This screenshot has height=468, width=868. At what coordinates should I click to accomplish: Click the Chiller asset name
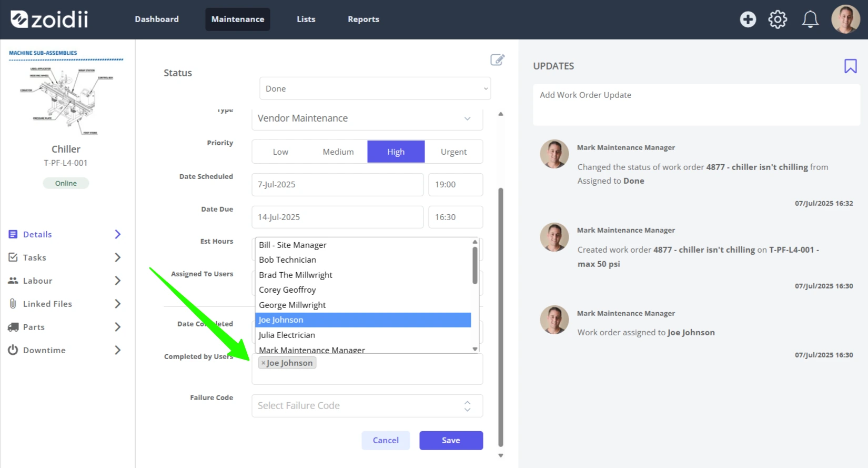click(66, 150)
